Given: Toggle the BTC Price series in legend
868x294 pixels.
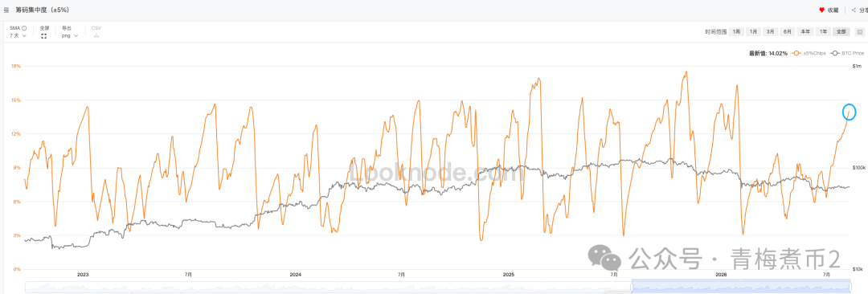Looking at the screenshot, I should point(846,53).
